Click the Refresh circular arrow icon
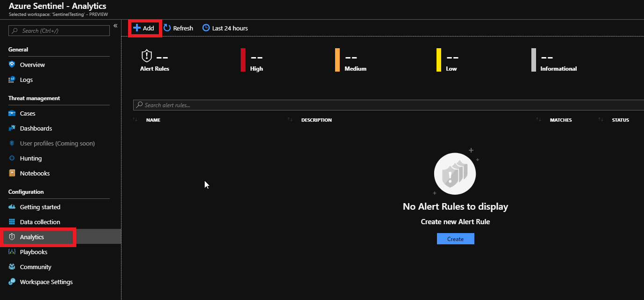 pyautogui.click(x=167, y=28)
